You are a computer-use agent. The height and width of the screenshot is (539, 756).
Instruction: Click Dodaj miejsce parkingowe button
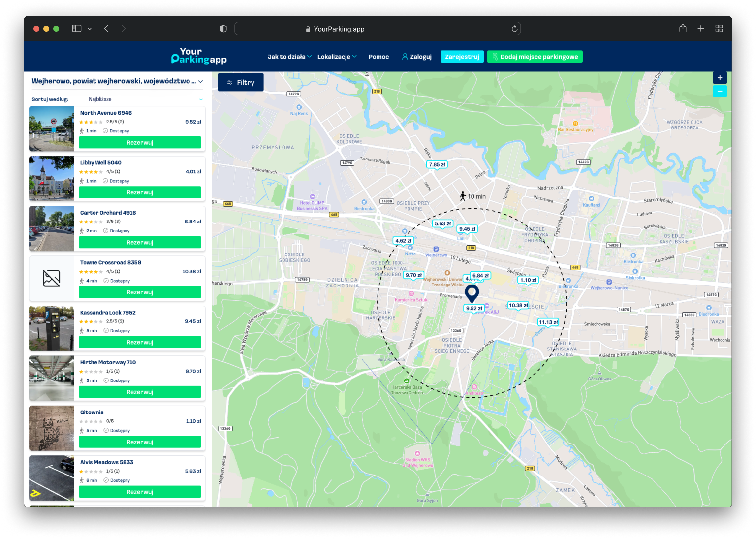pyautogui.click(x=535, y=57)
